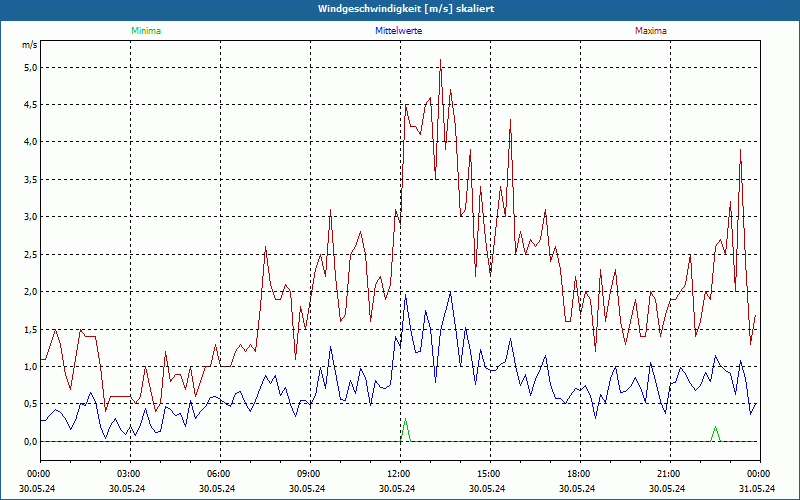Image resolution: width=800 pixels, height=500 pixels.
Task: Click the "4,0" y-axis value
Action: point(30,142)
